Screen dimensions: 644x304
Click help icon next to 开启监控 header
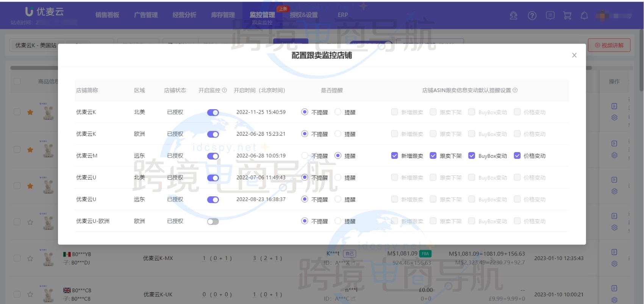point(224,90)
